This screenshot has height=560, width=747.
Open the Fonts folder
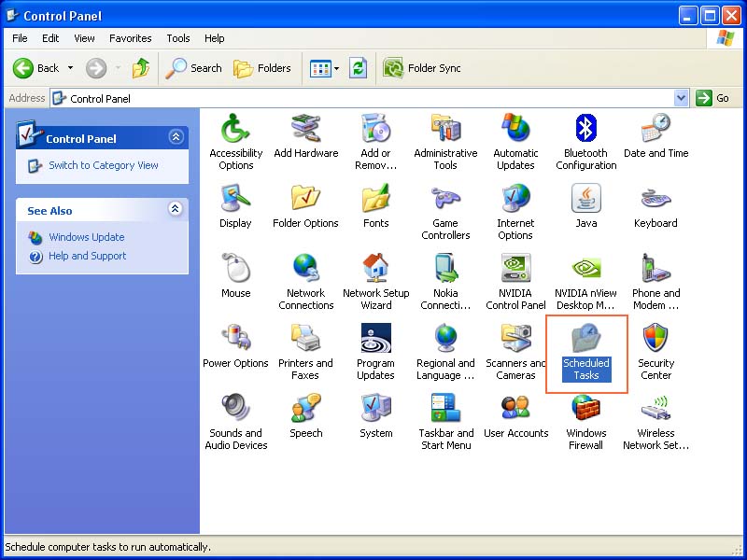[x=376, y=205]
